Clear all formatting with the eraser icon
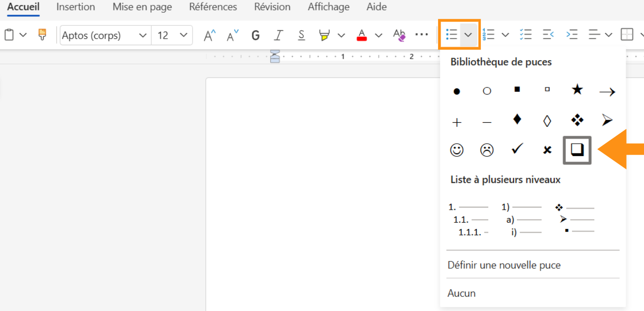This screenshot has width=644, height=311. coord(399,35)
